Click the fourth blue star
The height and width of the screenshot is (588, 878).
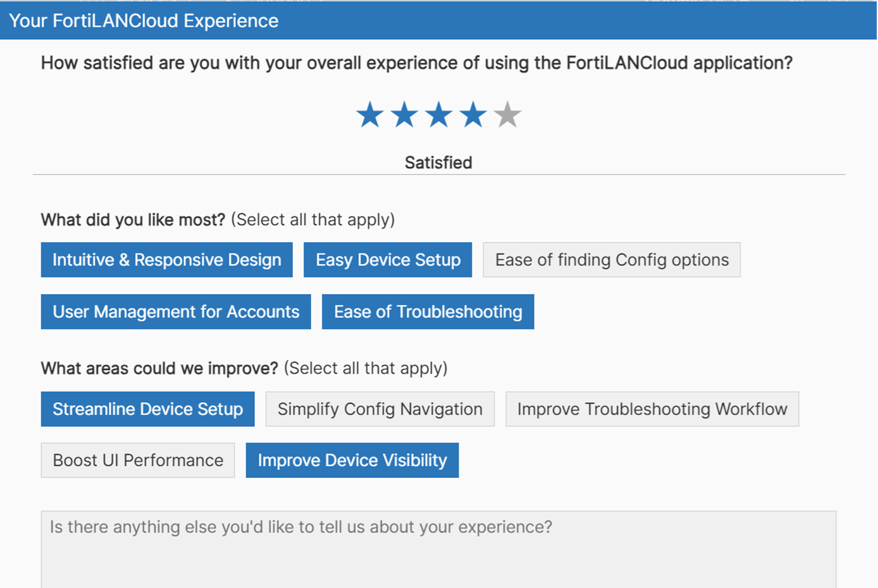[473, 114]
